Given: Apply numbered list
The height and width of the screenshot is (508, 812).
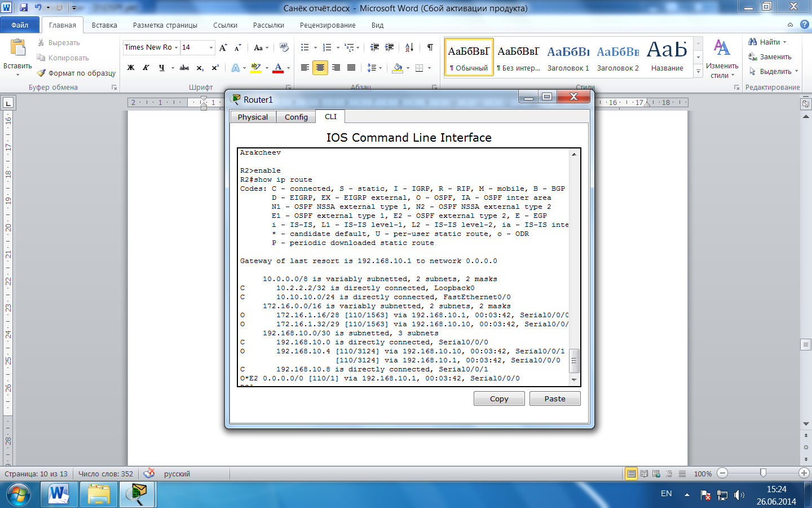Looking at the screenshot, I should click(327, 47).
